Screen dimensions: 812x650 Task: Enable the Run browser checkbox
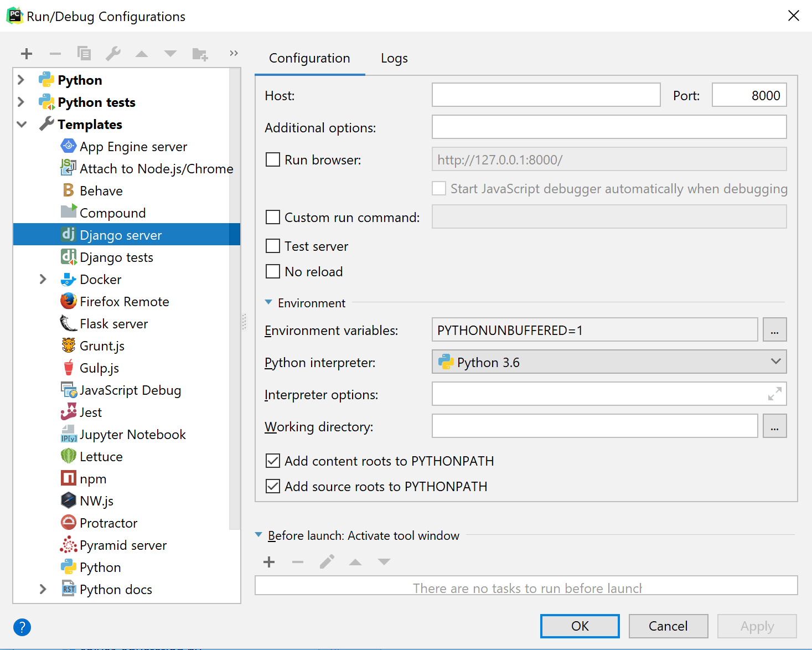pos(273,160)
